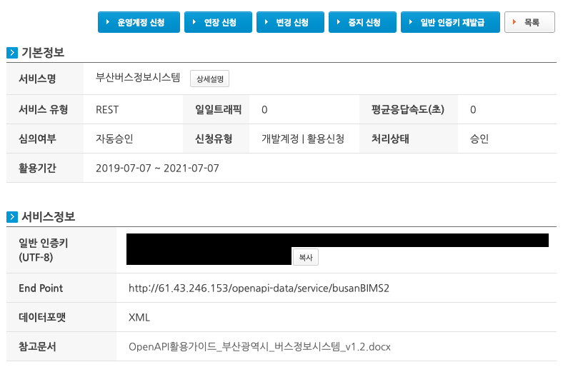The width and height of the screenshot is (588, 372).
Task: Go back to 목록 list
Action: [x=529, y=22]
